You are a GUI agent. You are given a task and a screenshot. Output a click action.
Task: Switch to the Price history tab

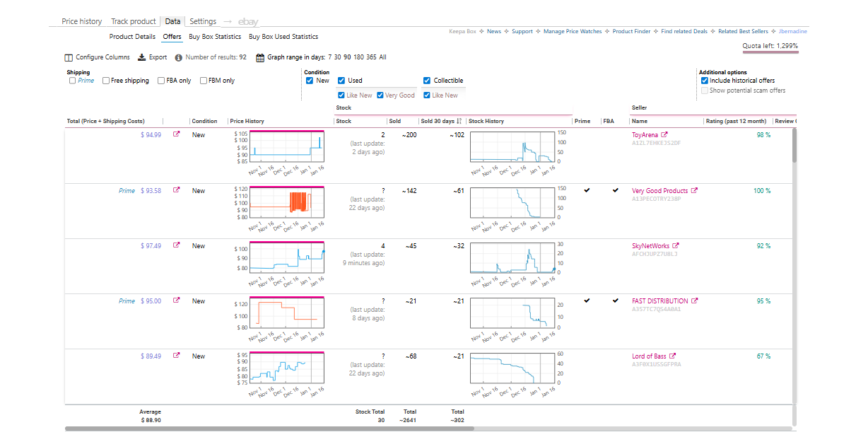click(81, 21)
